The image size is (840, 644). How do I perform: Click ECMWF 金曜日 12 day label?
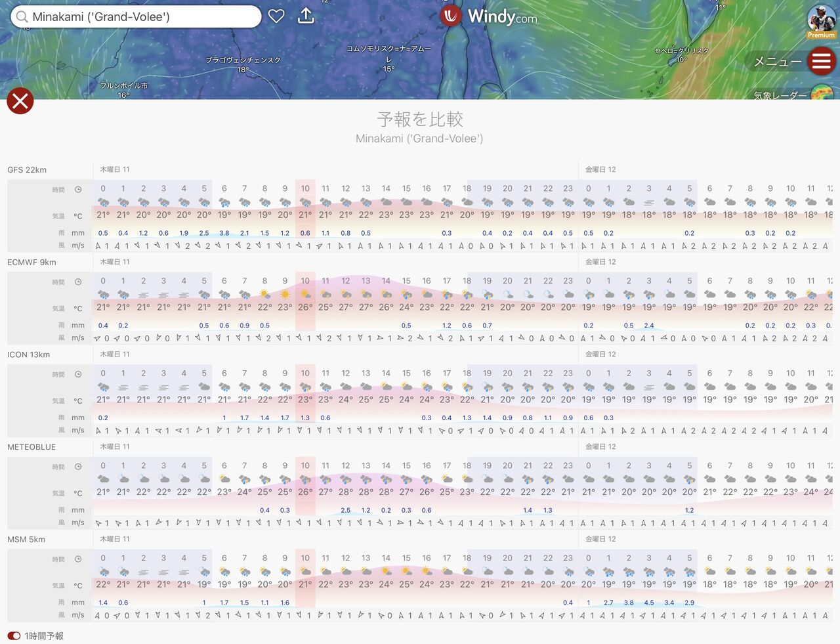pyautogui.click(x=600, y=262)
